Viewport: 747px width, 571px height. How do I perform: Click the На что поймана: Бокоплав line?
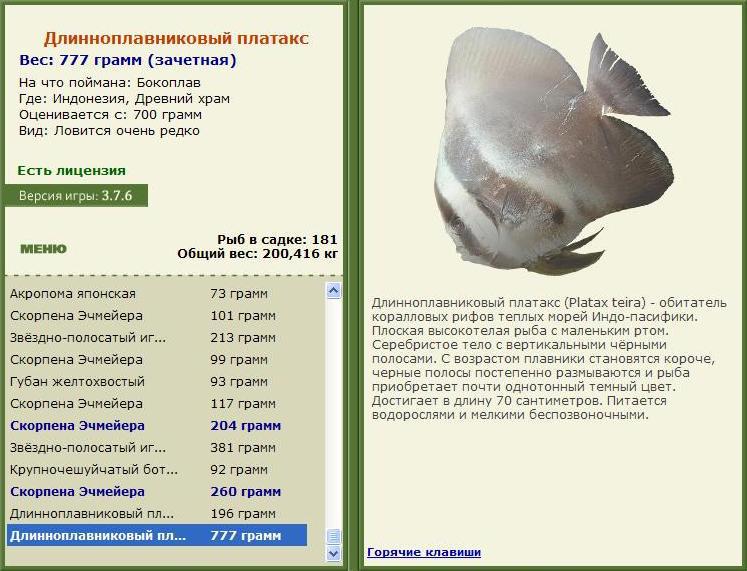(110, 82)
